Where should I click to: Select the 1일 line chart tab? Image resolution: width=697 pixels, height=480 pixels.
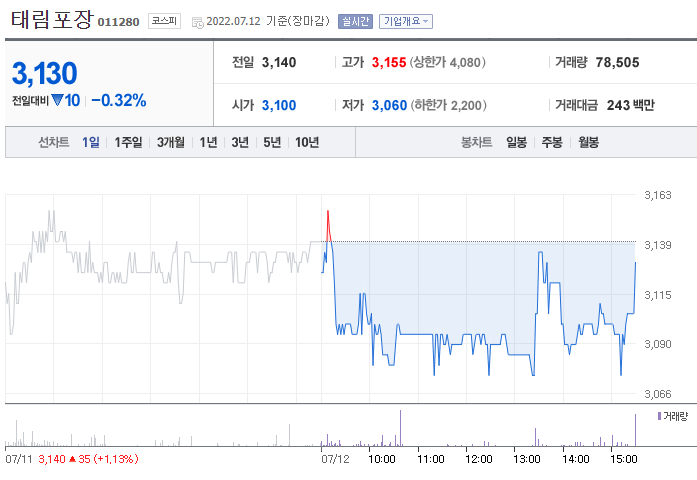coord(91,142)
